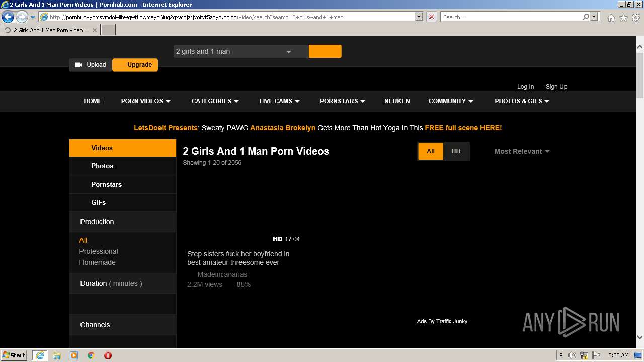Screen dimensions: 644x362
Task: Click the Sign Up link
Action: 556,86
